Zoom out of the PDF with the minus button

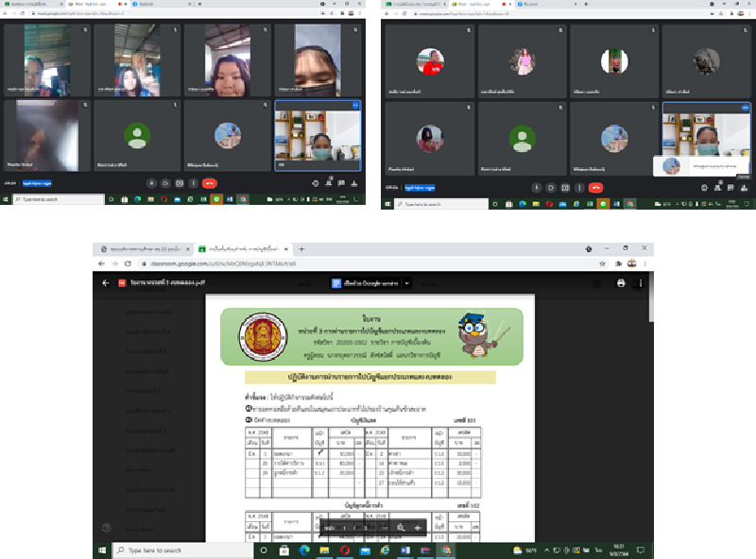(x=385, y=528)
